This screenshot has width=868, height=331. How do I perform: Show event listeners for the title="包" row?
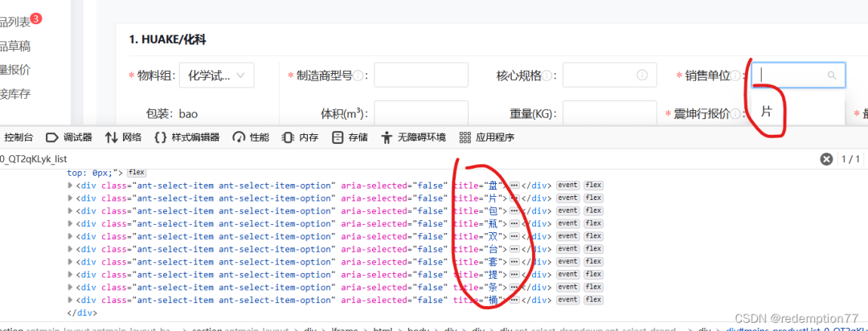(568, 210)
